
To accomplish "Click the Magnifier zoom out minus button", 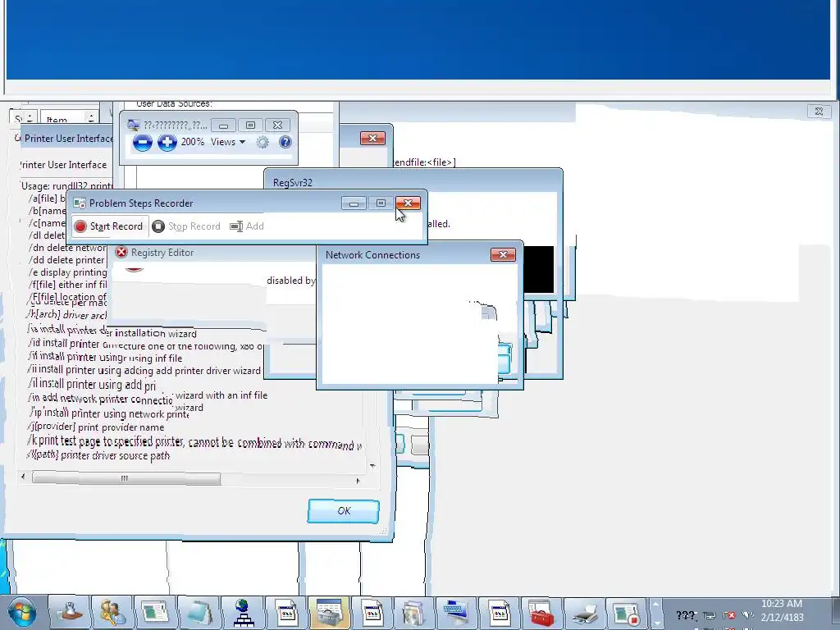I will tap(143, 143).
